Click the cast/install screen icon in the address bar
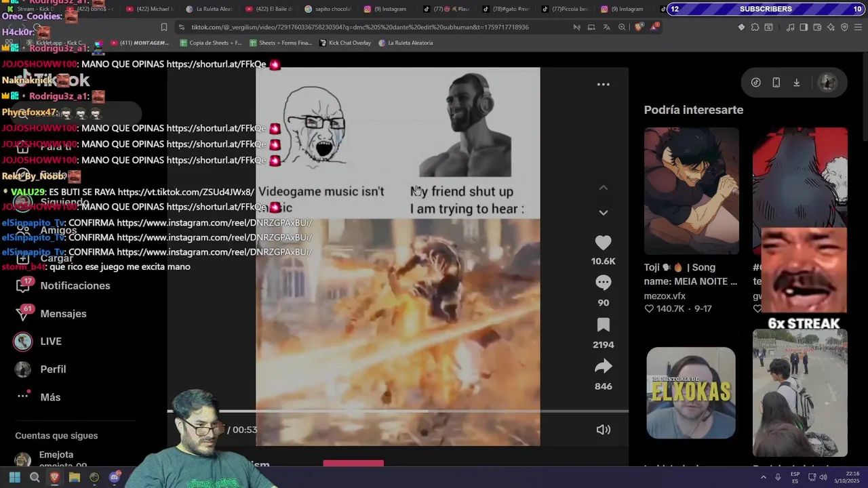Screen dimensions: 868x488 pos(591,27)
